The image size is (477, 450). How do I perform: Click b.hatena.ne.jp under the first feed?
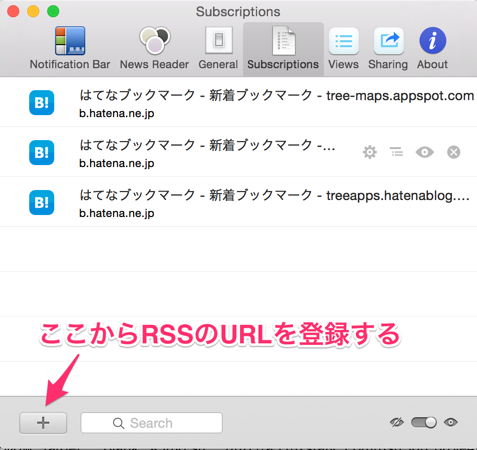(117, 114)
